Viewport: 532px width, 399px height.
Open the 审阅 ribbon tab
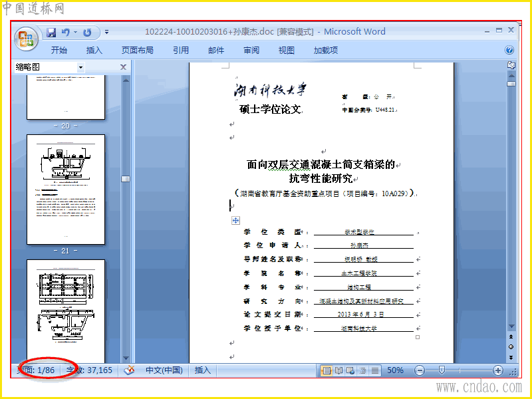(x=251, y=51)
